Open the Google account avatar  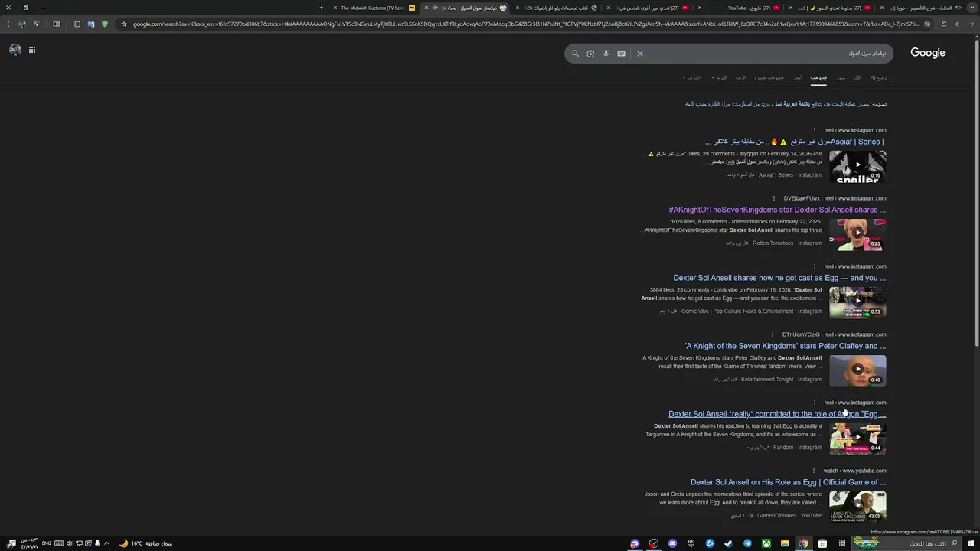click(15, 50)
